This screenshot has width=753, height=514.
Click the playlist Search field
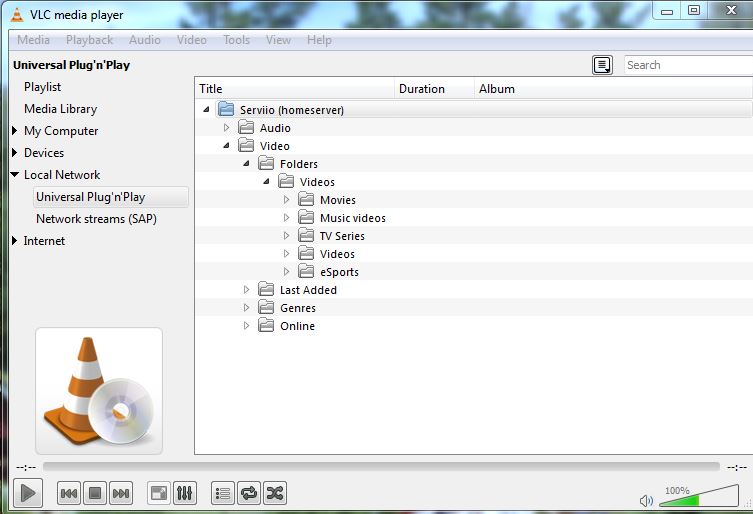point(686,65)
